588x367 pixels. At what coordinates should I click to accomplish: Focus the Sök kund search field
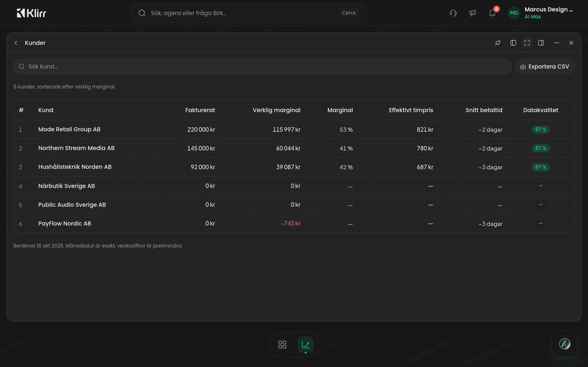(262, 66)
